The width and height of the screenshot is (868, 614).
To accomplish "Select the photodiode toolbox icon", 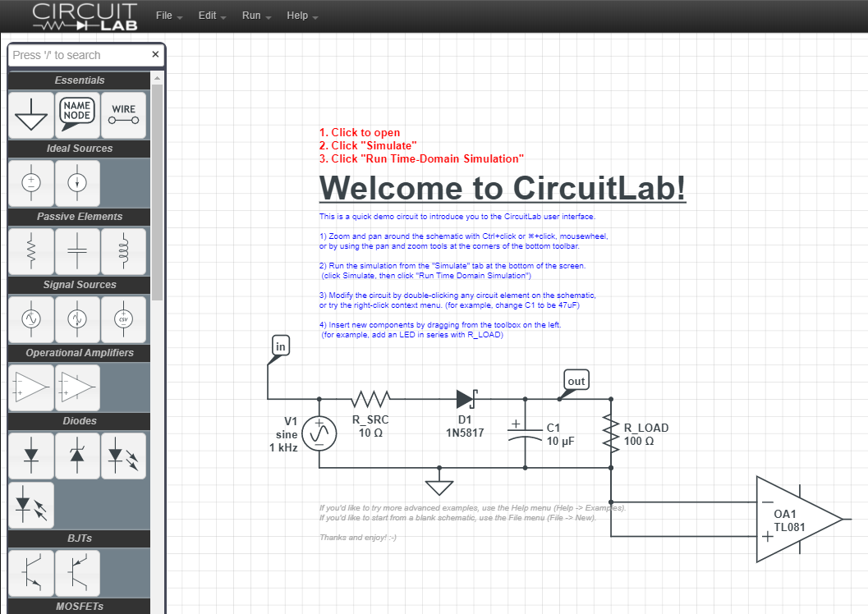I will (x=31, y=505).
